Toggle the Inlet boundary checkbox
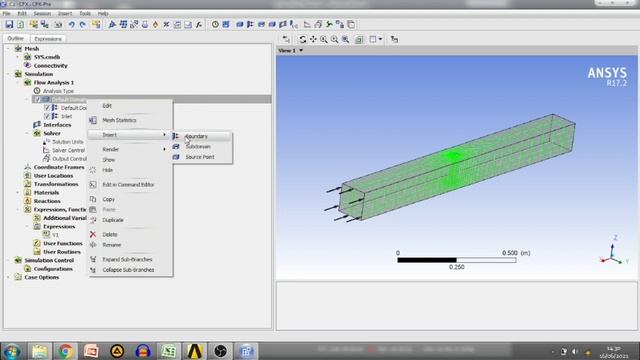The height and width of the screenshot is (360, 640). [47, 116]
